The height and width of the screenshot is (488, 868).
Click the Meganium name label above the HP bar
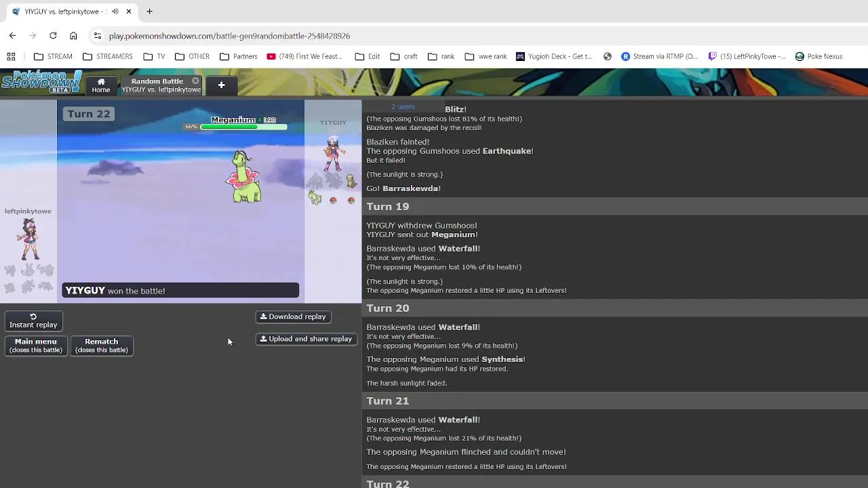click(x=233, y=120)
